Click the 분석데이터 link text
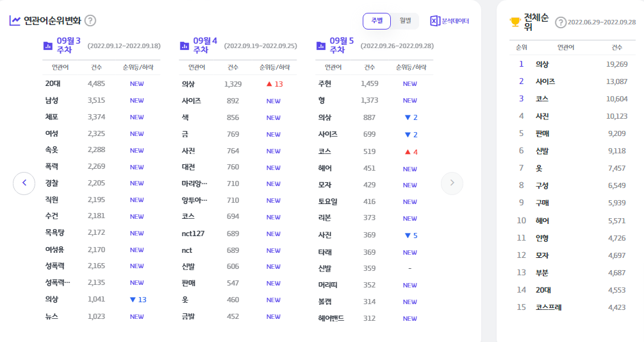The image size is (644, 342). [455, 21]
